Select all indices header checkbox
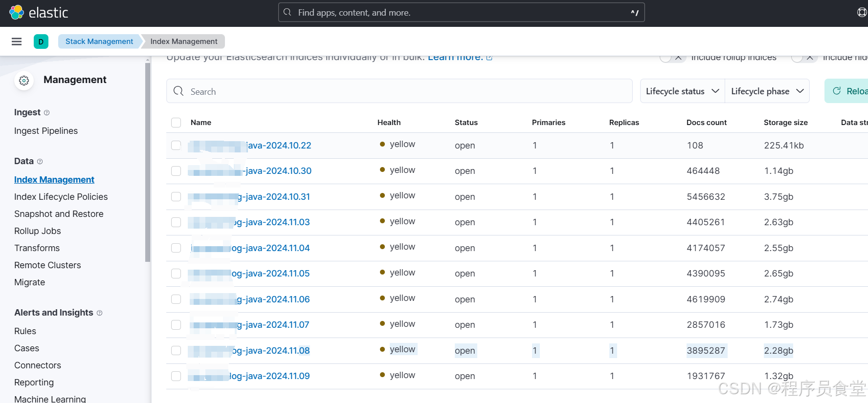The height and width of the screenshot is (403, 868). 176,123
